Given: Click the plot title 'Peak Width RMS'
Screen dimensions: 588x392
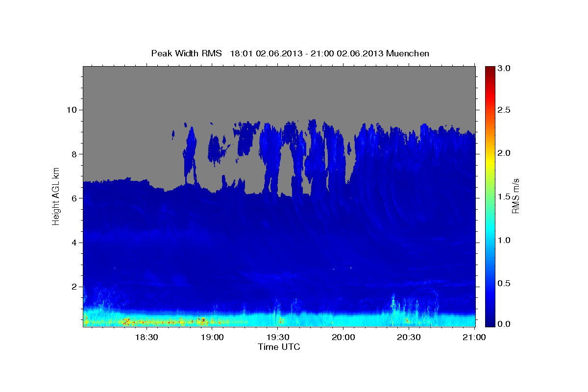Looking at the screenshot, I should pyautogui.click(x=186, y=53).
